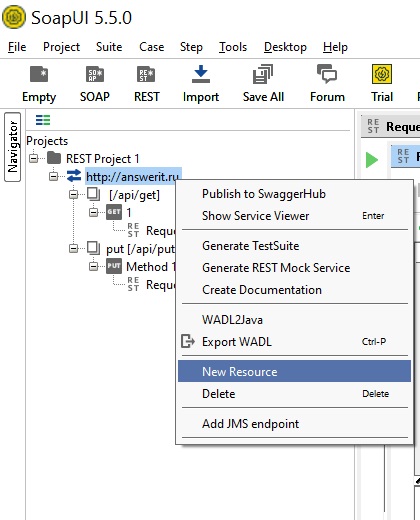Run request with green play arrow

point(372,160)
